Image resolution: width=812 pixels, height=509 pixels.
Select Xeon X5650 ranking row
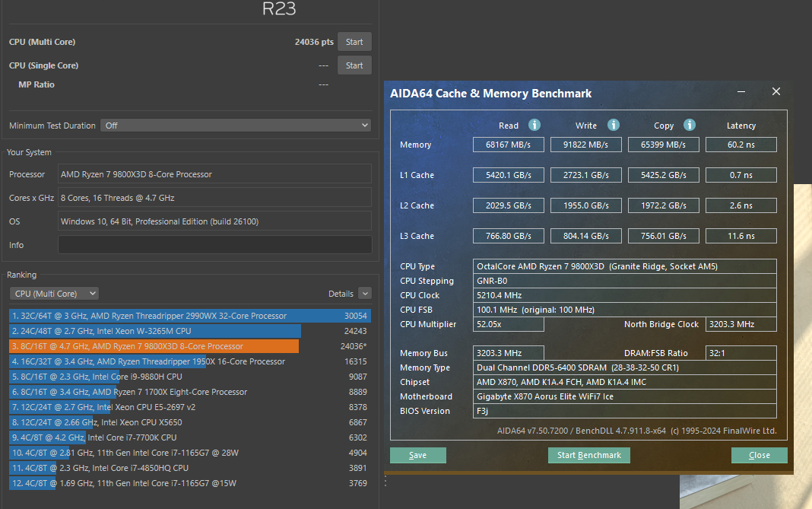189,422
